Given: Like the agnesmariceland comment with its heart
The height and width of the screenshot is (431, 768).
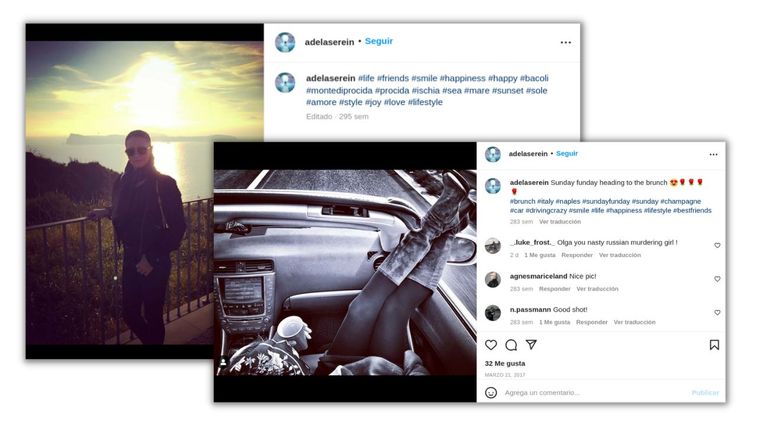Looking at the screenshot, I should 717,279.
